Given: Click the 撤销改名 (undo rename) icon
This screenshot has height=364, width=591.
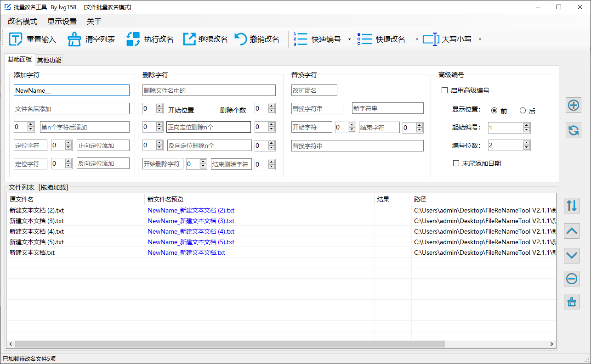Looking at the screenshot, I should pyautogui.click(x=241, y=39).
